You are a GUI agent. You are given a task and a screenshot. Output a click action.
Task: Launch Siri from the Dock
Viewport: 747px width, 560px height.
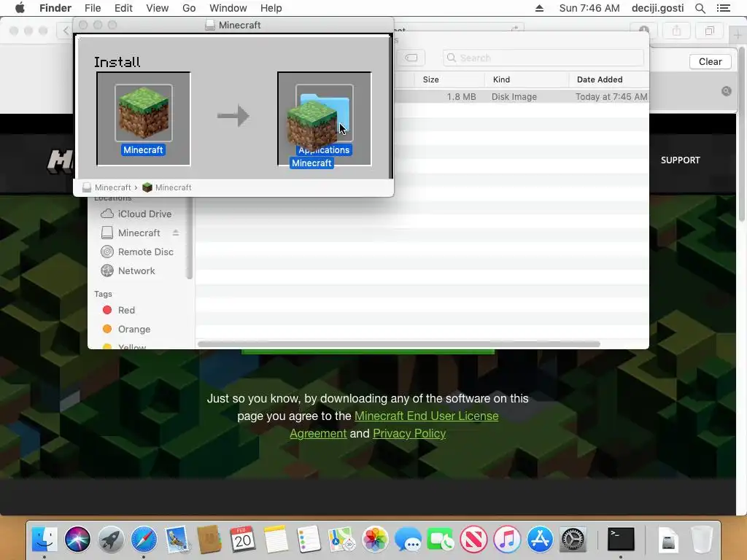click(x=77, y=540)
